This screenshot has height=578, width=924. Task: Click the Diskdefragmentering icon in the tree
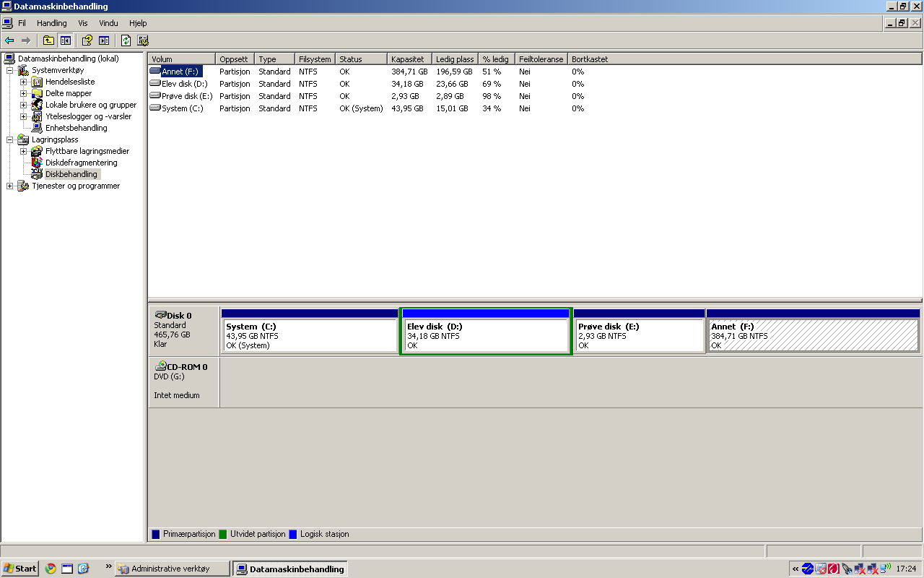point(38,163)
